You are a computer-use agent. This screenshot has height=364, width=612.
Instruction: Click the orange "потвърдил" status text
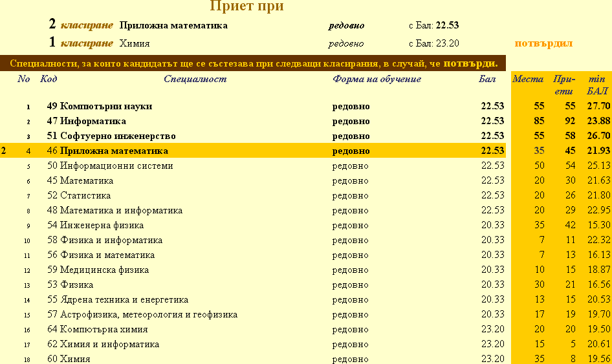(x=543, y=43)
